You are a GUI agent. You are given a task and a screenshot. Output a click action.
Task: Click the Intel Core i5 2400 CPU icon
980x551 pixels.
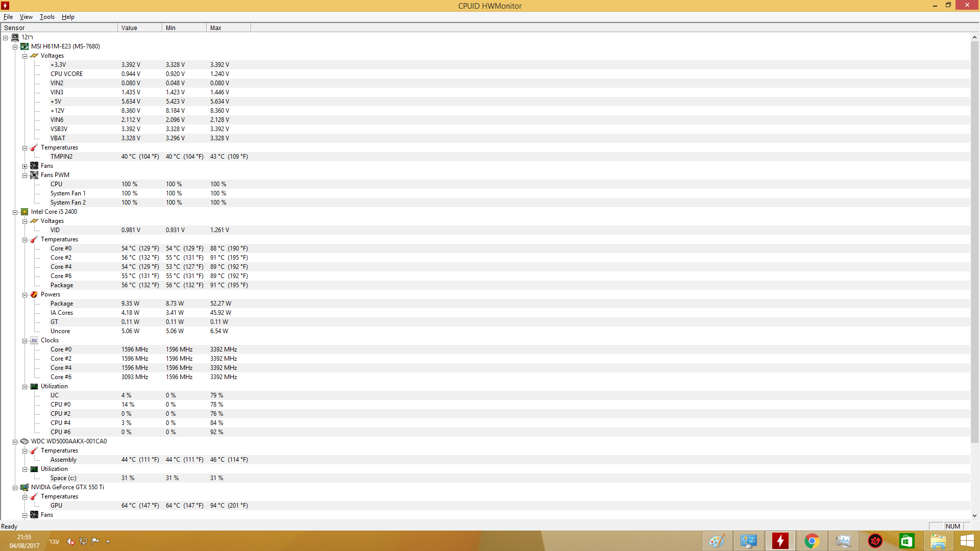(x=24, y=212)
